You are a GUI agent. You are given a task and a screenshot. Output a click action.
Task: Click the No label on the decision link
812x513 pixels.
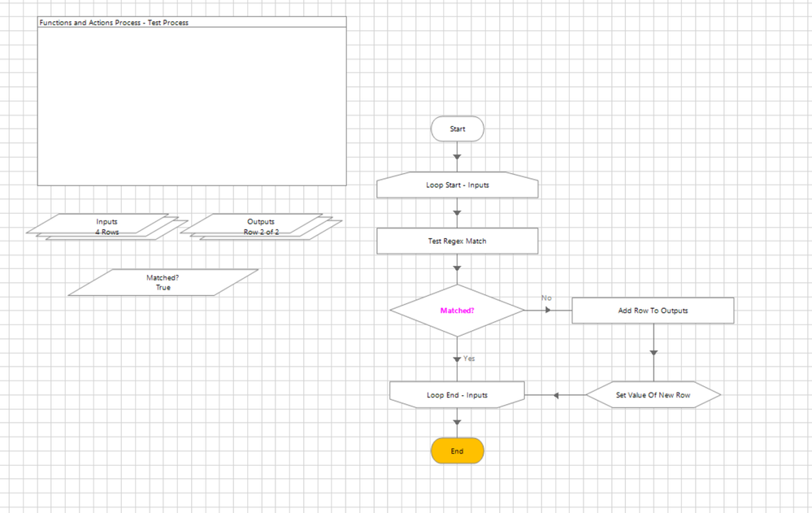[x=546, y=298]
